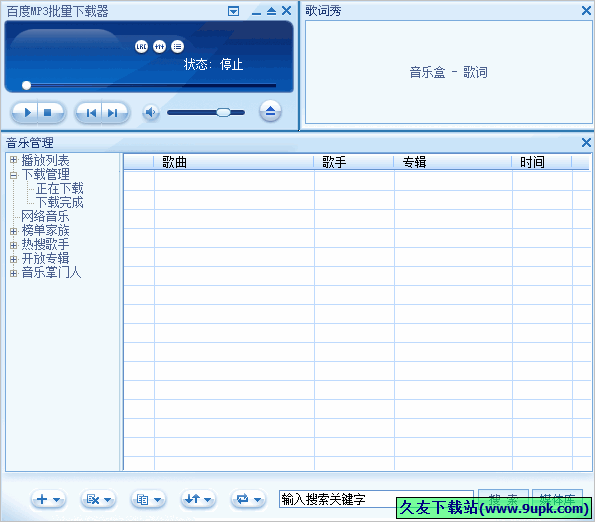Screen dimensions: 595x522
Task: Click the eject/open file button
Action: coord(270,111)
